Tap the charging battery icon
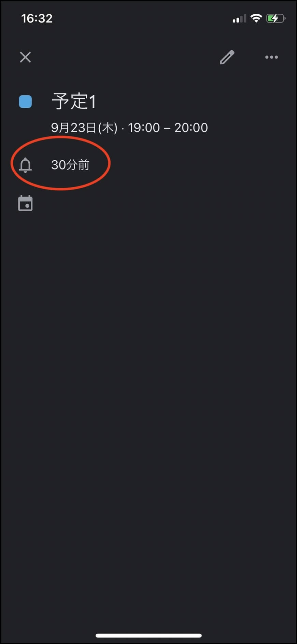 tap(276, 18)
